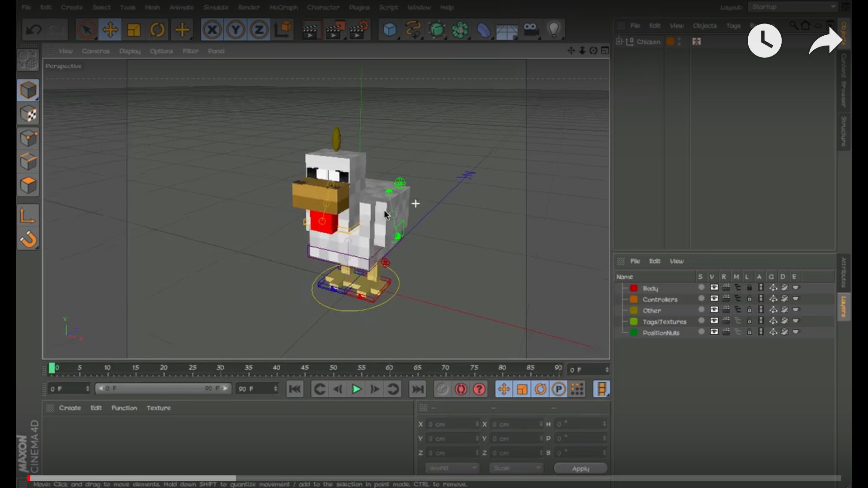This screenshot has width=868, height=488.
Task: Click the Apply button
Action: [580, 469]
